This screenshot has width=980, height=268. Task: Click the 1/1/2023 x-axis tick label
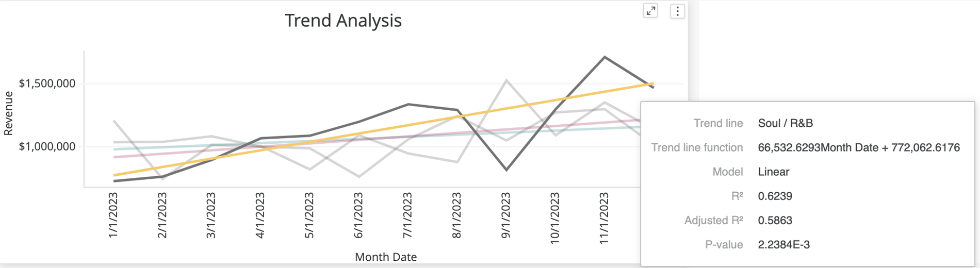[113, 215]
